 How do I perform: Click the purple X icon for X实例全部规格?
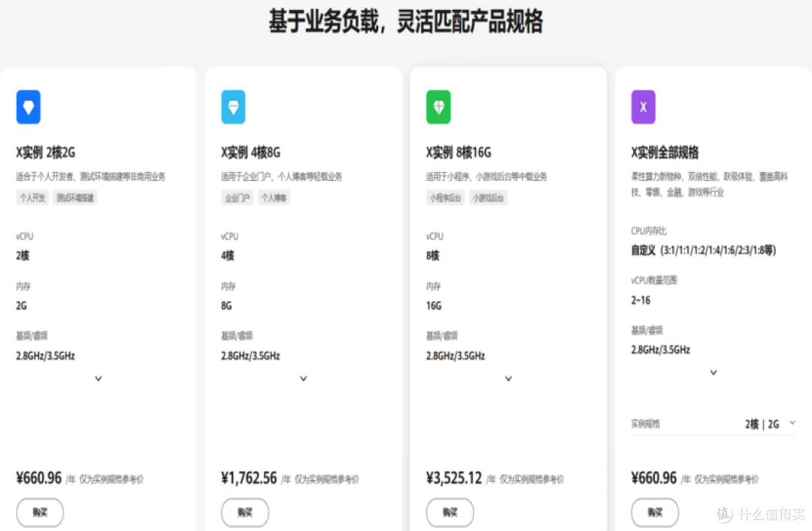[x=644, y=108]
